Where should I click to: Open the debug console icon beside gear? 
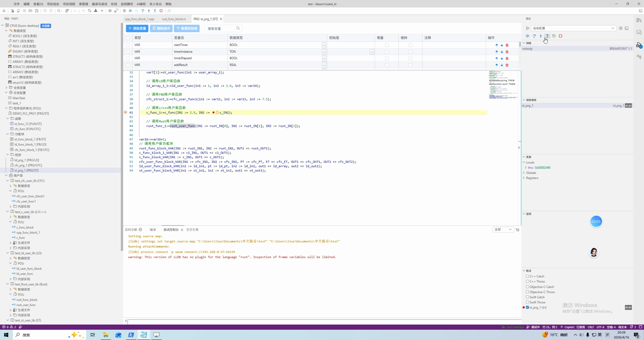point(627,28)
